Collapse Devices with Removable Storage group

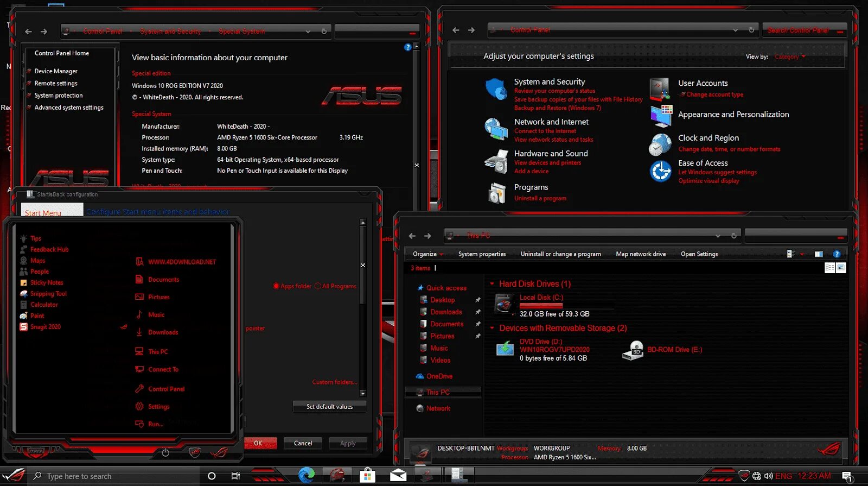pos(492,328)
